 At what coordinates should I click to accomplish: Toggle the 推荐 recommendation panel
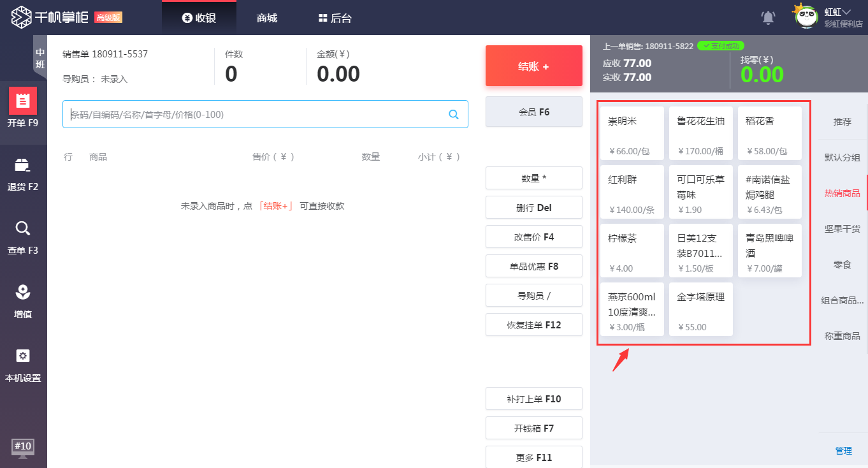[843, 122]
